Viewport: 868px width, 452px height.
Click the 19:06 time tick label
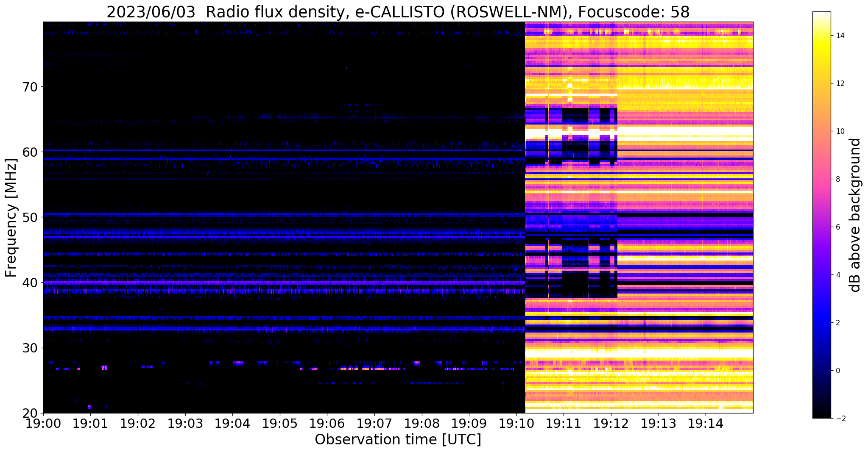[327, 423]
